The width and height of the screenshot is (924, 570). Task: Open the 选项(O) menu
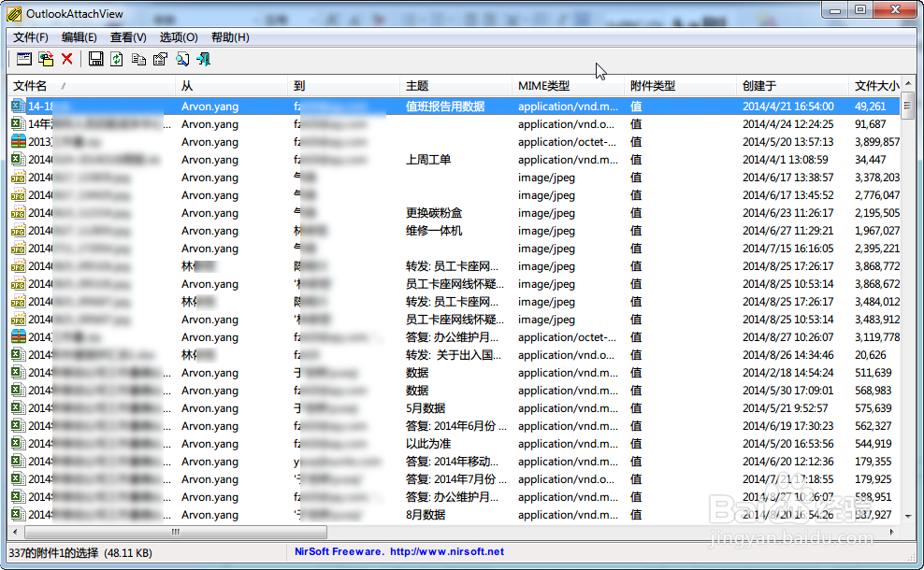point(179,37)
